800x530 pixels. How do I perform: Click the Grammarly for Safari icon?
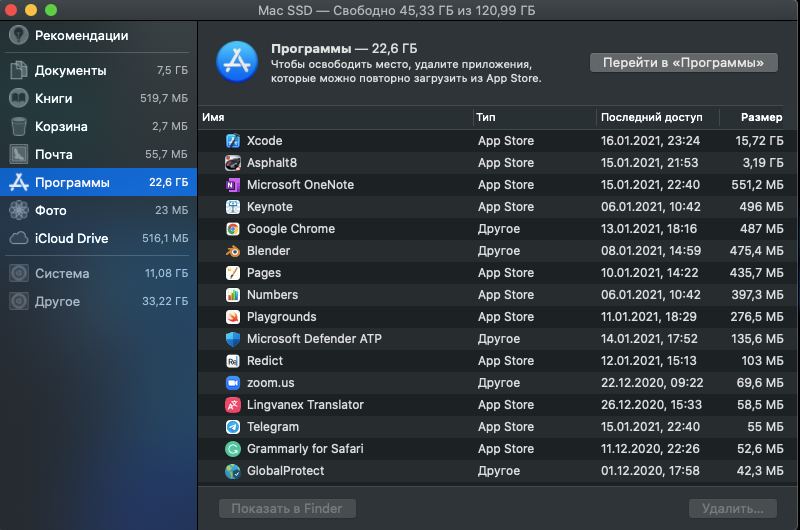[x=233, y=449]
